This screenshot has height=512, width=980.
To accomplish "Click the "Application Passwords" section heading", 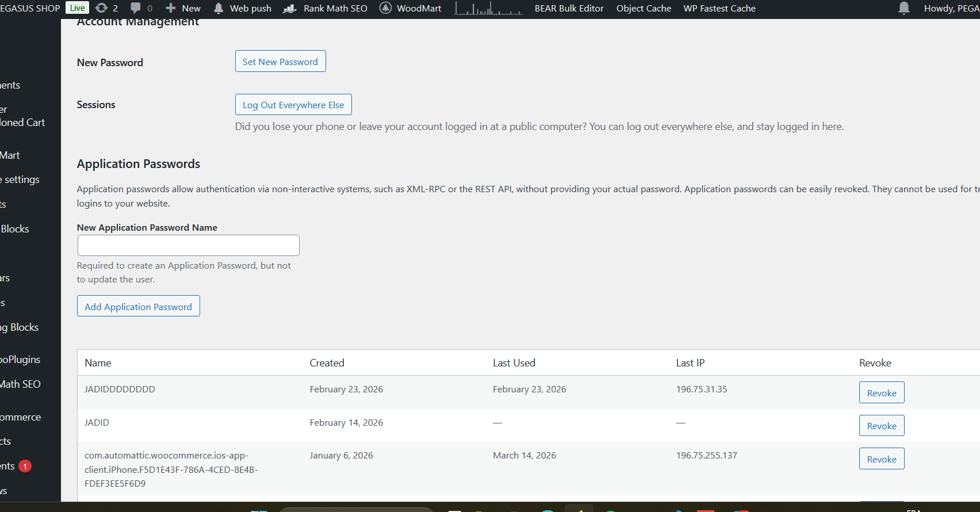I will tap(139, 163).
